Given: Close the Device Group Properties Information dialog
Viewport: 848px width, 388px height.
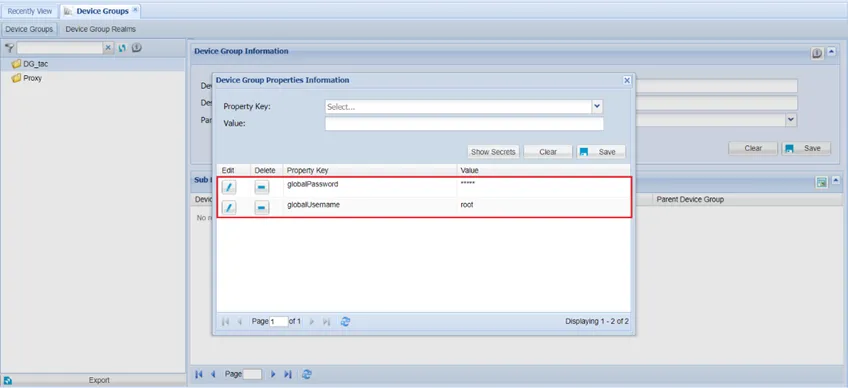Looking at the screenshot, I should (x=627, y=80).
